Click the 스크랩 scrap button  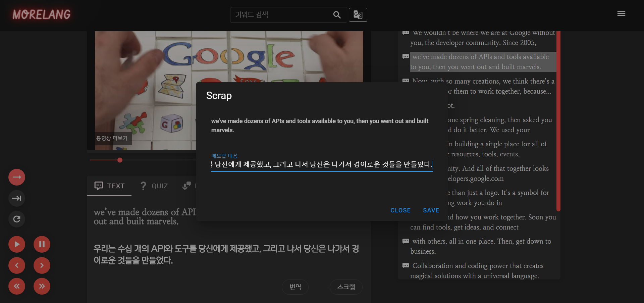click(346, 287)
